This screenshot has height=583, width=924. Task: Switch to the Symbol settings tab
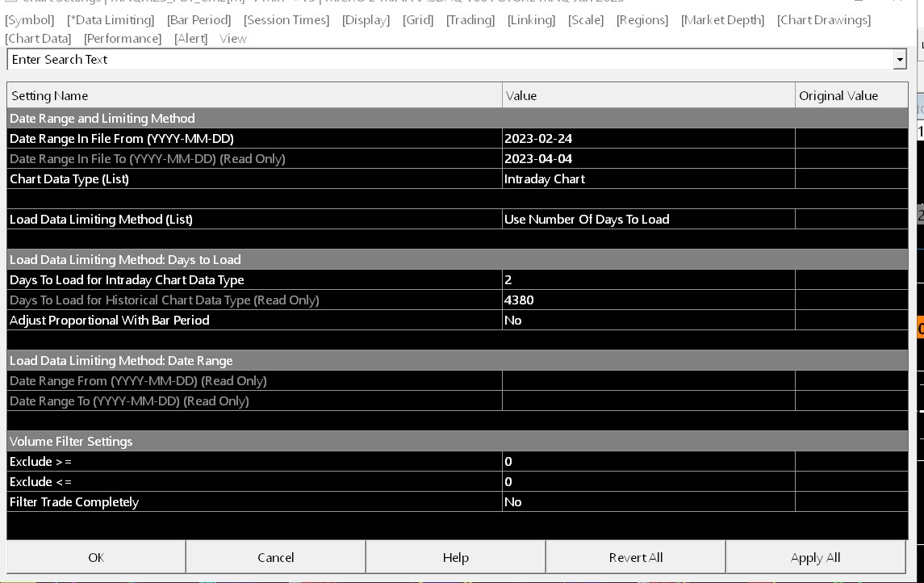click(x=30, y=20)
